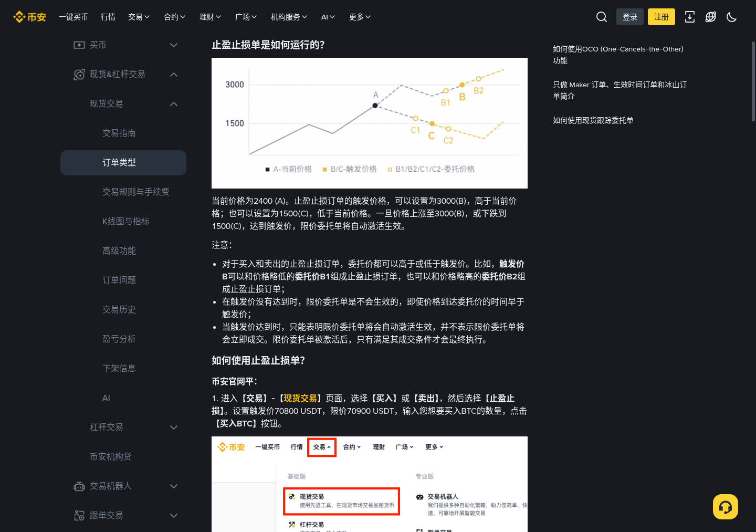This screenshot has height=532, width=756.
Task: Open the 行情 markets menu item
Action: pyautogui.click(x=108, y=17)
